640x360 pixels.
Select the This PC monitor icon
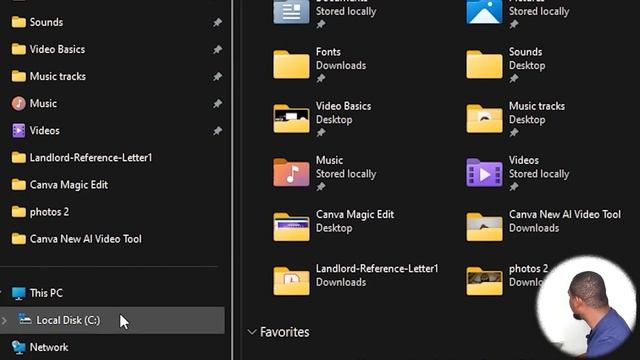click(18, 293)
